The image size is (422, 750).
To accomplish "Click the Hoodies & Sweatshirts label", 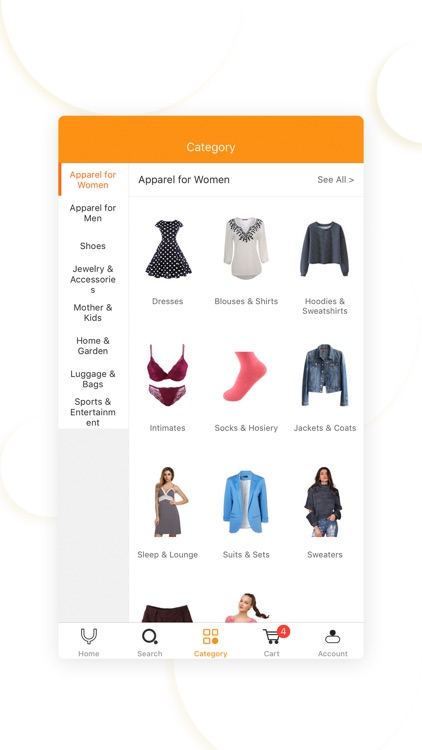I will point(325,306).
